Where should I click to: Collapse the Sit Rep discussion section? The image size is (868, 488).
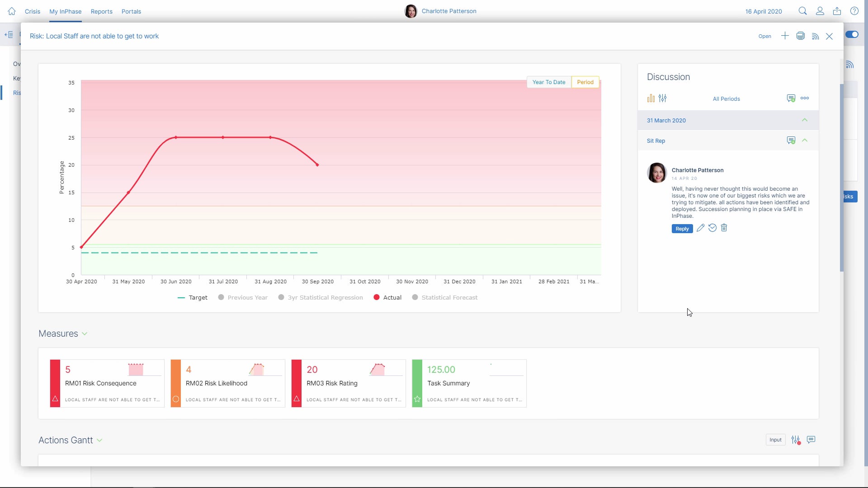click(x=805, y=141)
